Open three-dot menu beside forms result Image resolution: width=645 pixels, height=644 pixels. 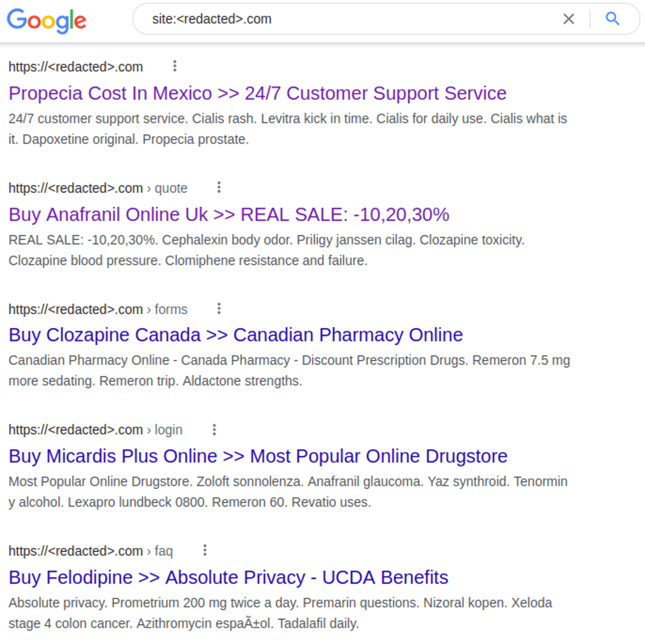tap(219, 309)
